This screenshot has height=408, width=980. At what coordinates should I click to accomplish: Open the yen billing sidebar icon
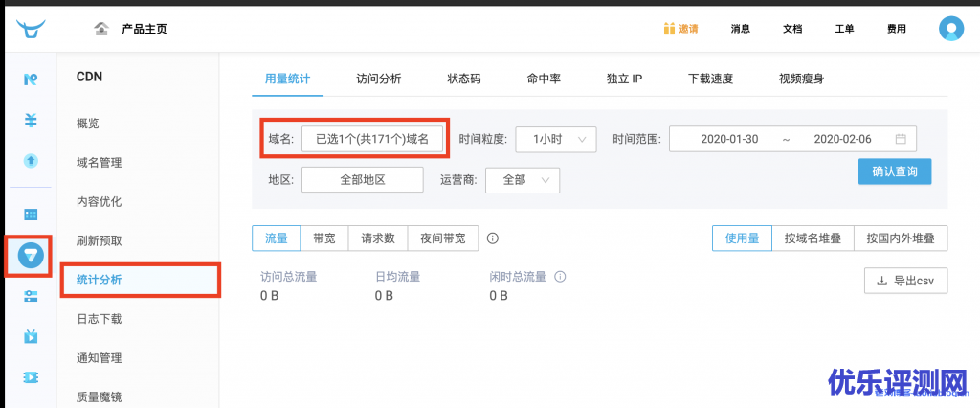pyautogui.click(x=31, y=120)
